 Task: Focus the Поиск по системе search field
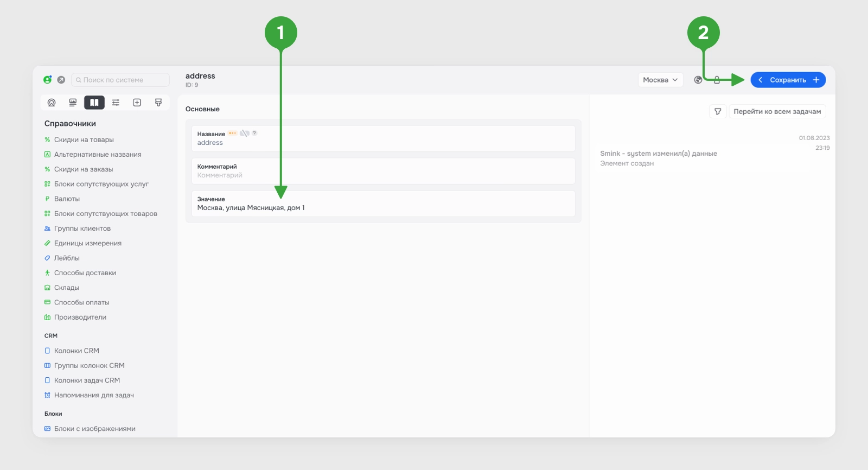[x=120, y=80]
